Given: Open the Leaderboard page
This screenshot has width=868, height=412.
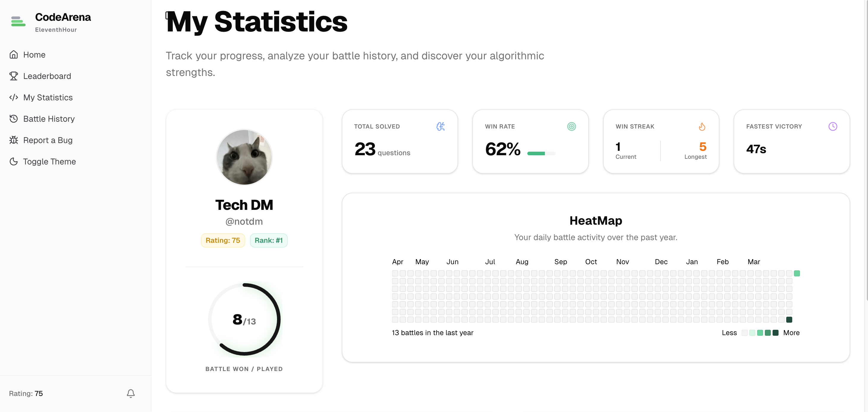Looking at the screenshot, I should tap(47, 76).
